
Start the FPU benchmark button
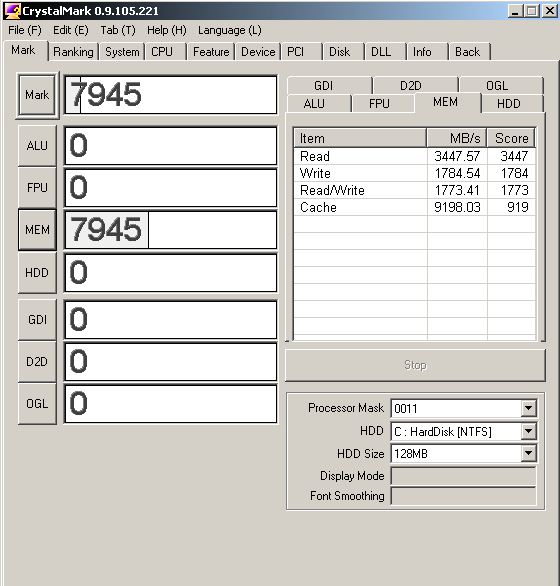[x=37, y=187]
